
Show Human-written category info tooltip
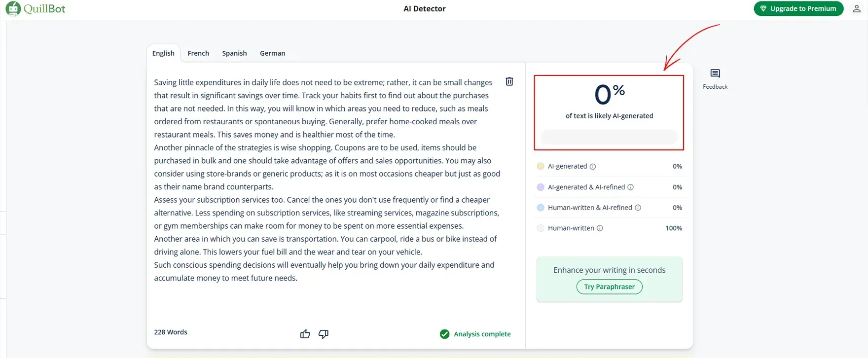tap(600, 228)
